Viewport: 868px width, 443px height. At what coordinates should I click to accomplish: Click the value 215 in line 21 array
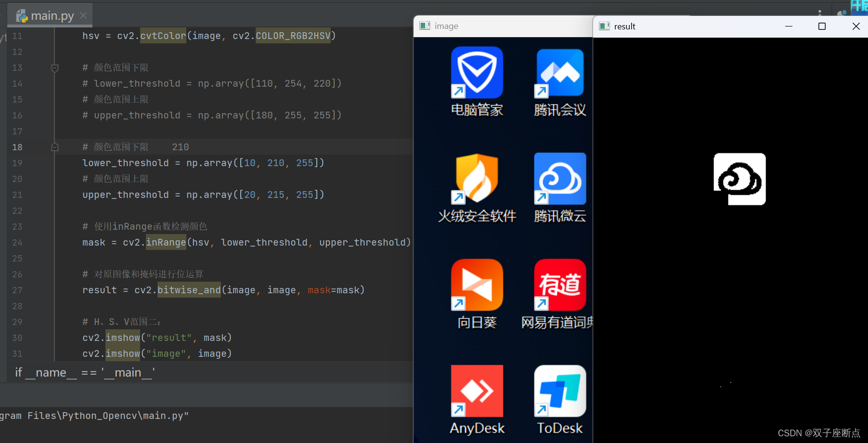point(276,195)
